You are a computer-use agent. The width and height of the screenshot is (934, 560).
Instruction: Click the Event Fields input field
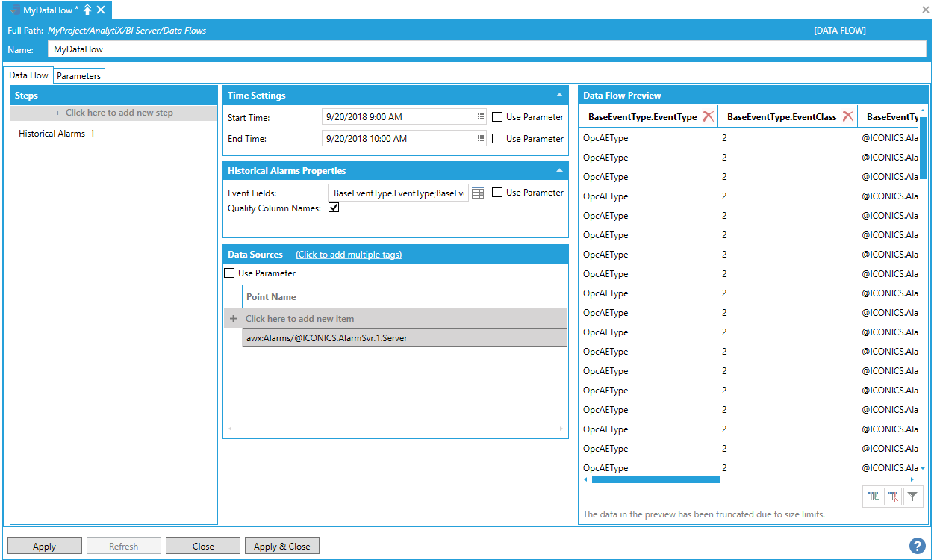pyautogui.click(x=399, y=193)
